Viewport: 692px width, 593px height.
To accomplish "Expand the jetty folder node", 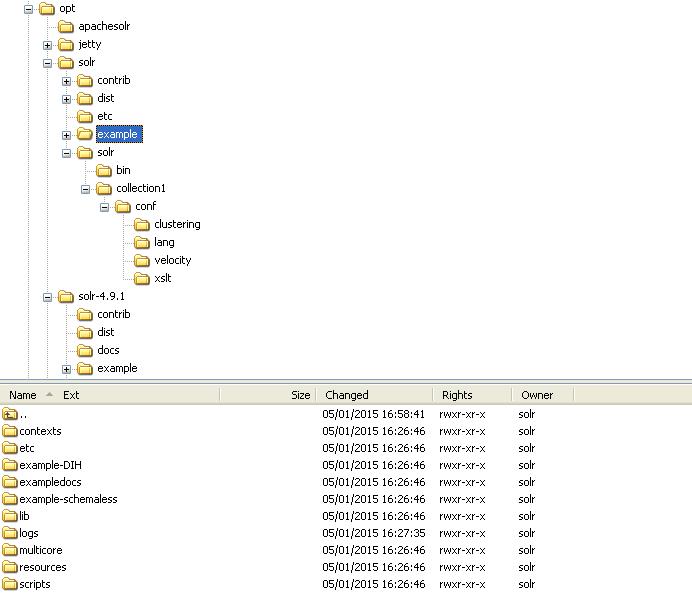I will [48, 45].
